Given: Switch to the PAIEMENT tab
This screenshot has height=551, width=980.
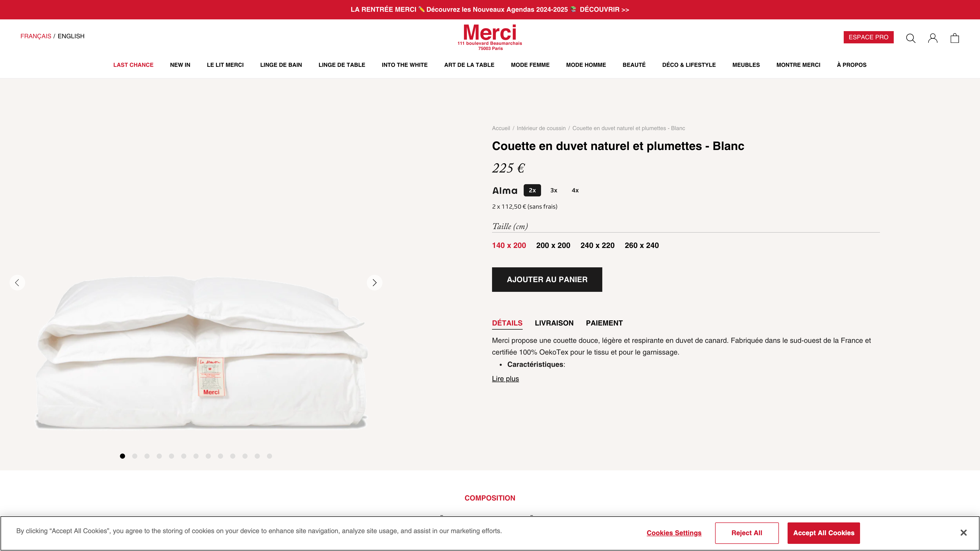Looking at the screenshot, I should (604, 323).
